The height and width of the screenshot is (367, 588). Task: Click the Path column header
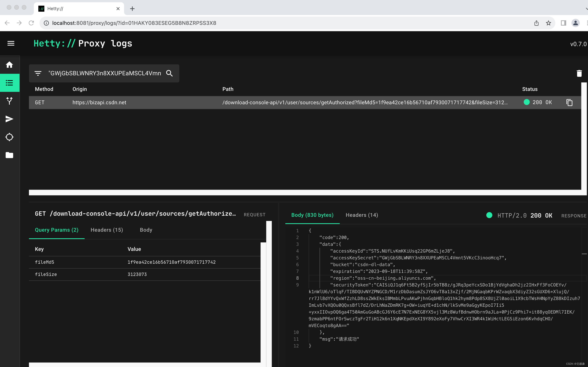228,89
